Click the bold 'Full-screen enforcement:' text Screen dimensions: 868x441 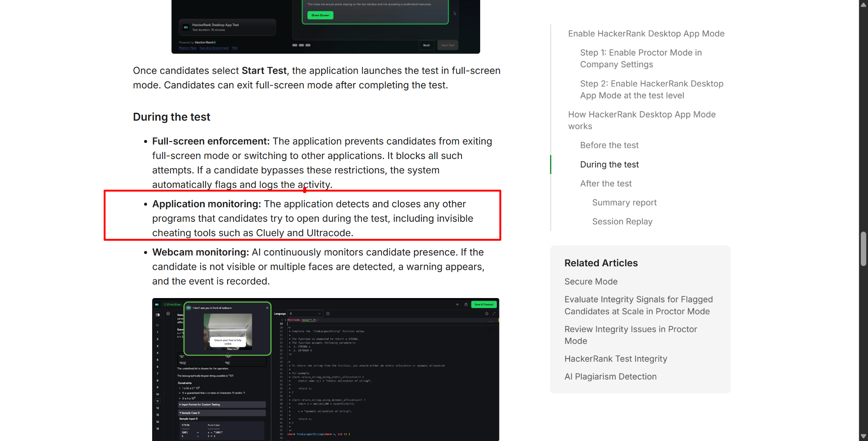[211, 141]
